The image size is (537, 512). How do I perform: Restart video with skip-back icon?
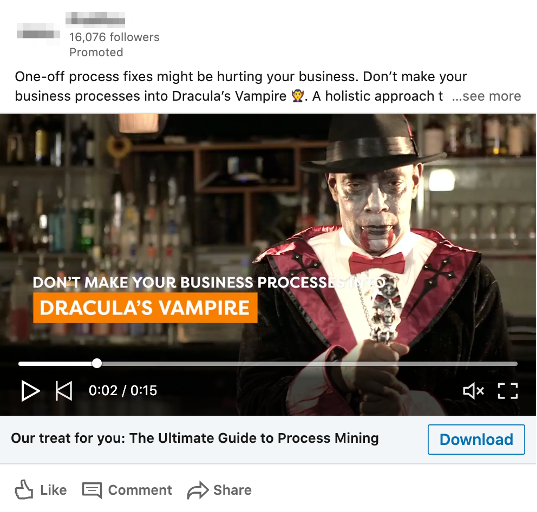(x=64, y=391)
